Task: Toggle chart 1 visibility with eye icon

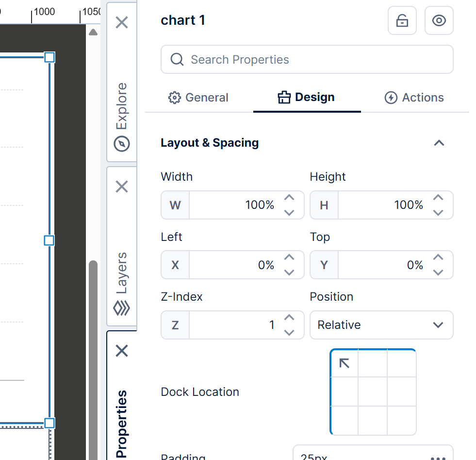Action: 439,21
